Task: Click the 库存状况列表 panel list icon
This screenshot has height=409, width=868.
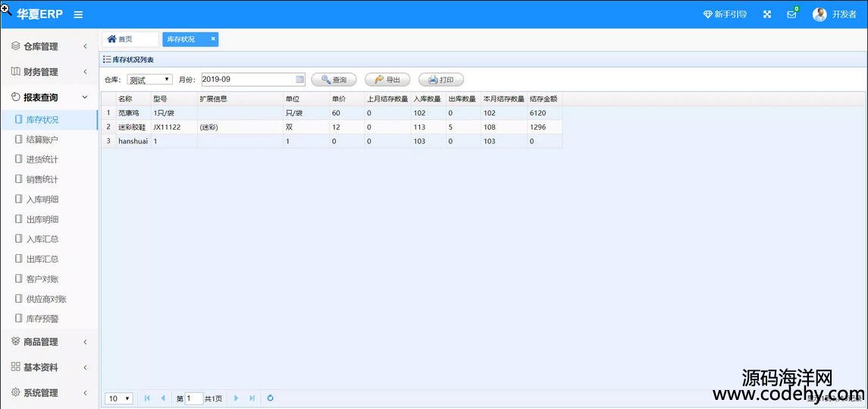Action: [107, 58]
